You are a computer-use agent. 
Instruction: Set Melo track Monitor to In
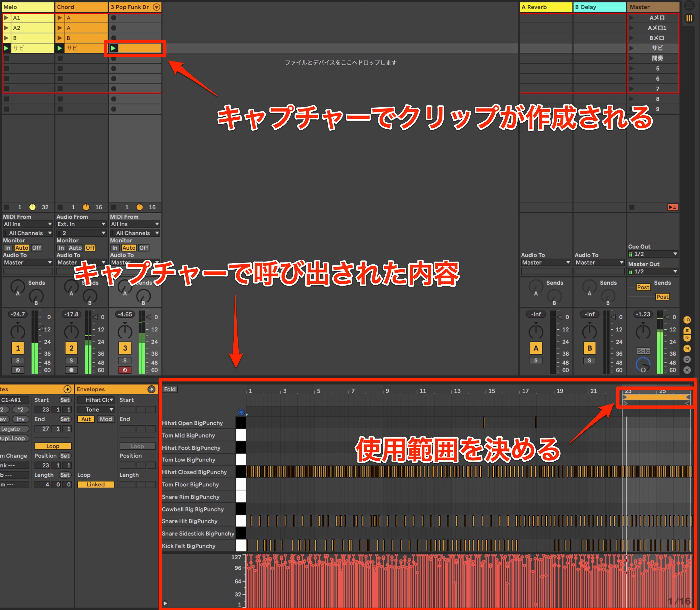coord(7,248)
